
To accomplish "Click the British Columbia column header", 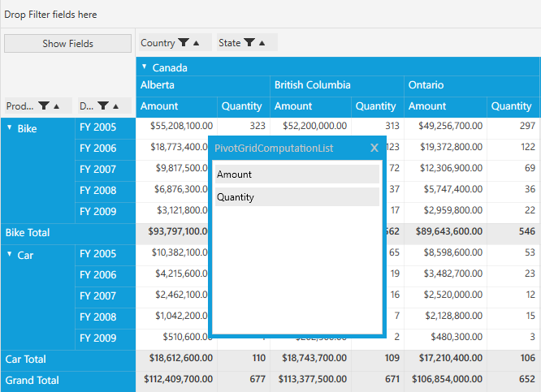I will tap(336, 85).
